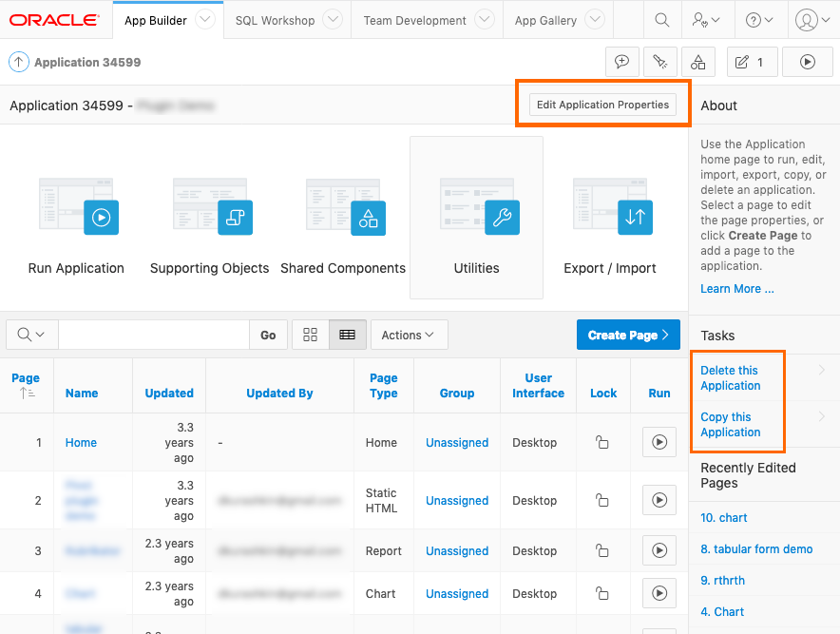Open the Home page name link
The image size is (840, 634).
click(81, 443)
